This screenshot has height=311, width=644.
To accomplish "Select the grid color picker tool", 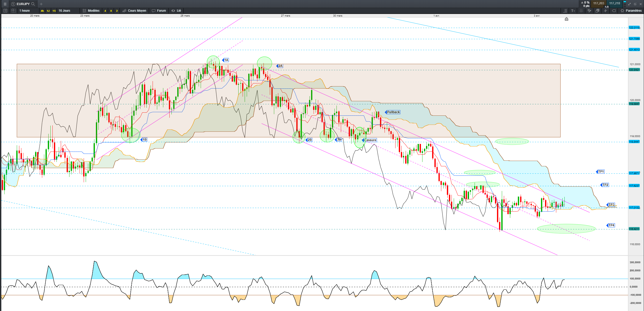I will 589,11.
